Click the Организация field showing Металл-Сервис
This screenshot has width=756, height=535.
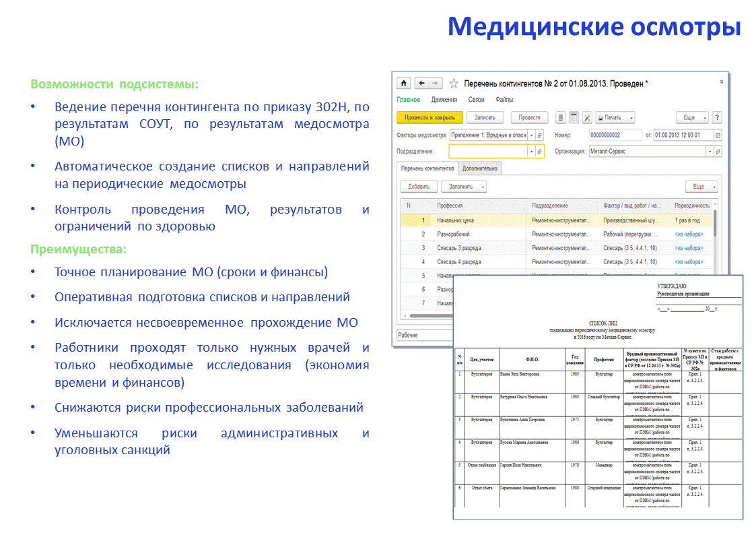coord(648,152)
